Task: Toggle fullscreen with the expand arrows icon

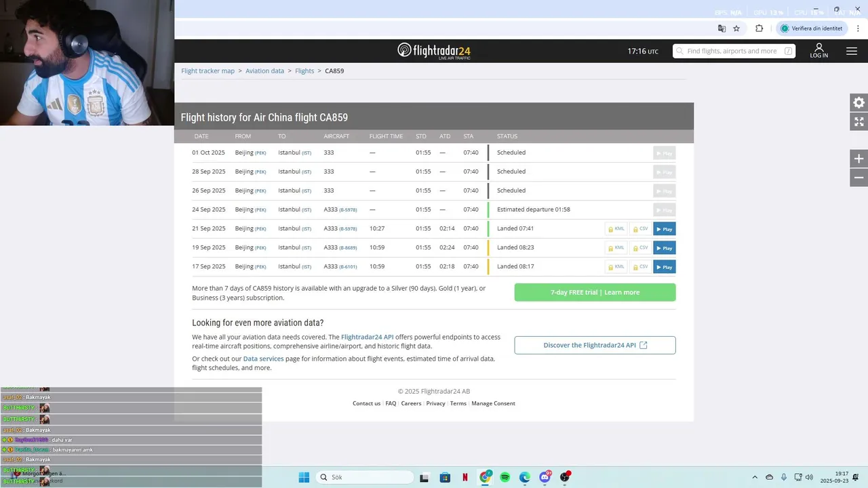Action: point(859,121)
